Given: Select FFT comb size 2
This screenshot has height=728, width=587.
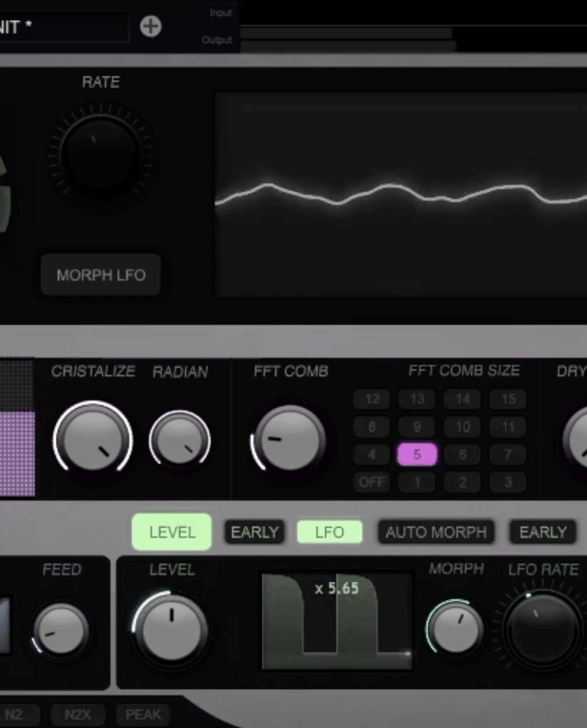Looking at the screenshot, I should tap(462, 482).
